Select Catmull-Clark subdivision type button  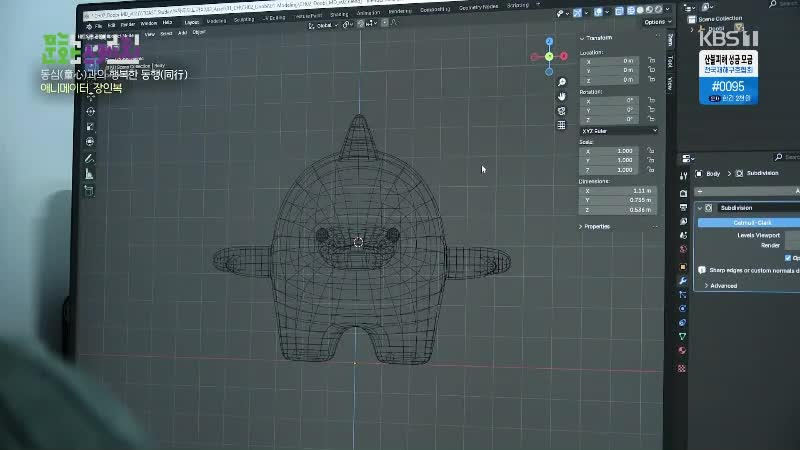pyautogui.click(x=748, y=223)
